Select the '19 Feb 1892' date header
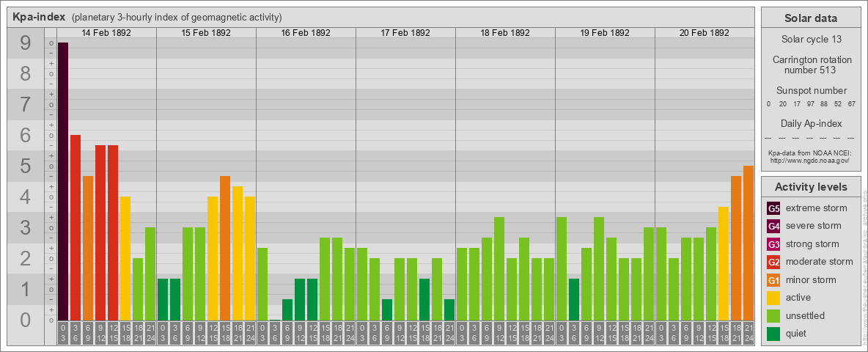Image resolution: width=868 pixels, height=352 pixels. tap(605, 33)
